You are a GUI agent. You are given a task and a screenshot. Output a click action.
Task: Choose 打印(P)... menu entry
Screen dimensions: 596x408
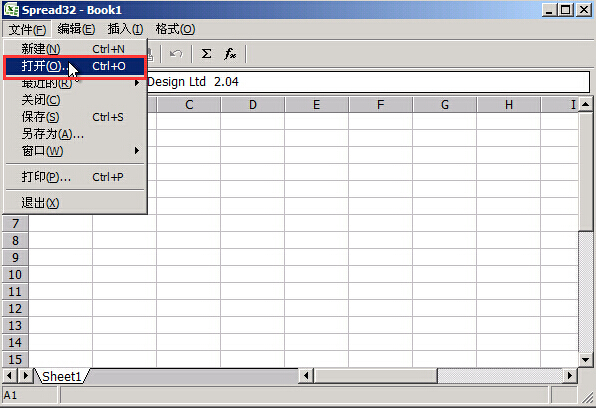pyautogui.click(x=75, y=177)
